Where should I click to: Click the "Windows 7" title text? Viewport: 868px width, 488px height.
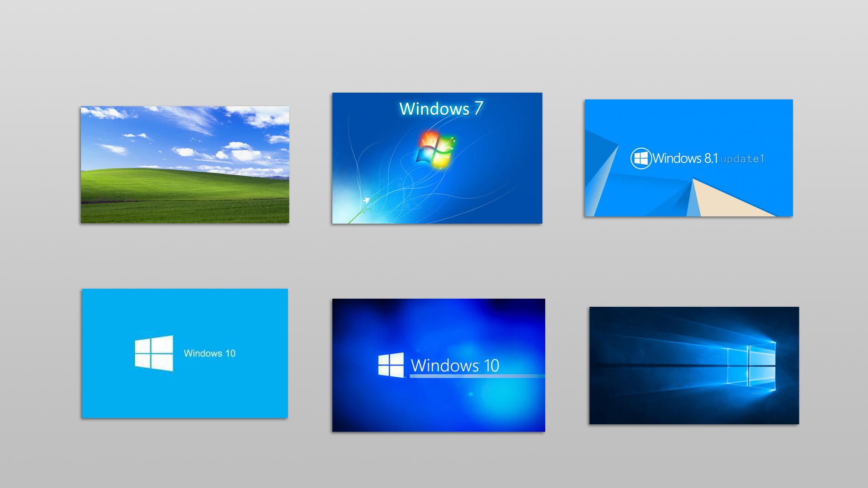(x=441, y=109)
